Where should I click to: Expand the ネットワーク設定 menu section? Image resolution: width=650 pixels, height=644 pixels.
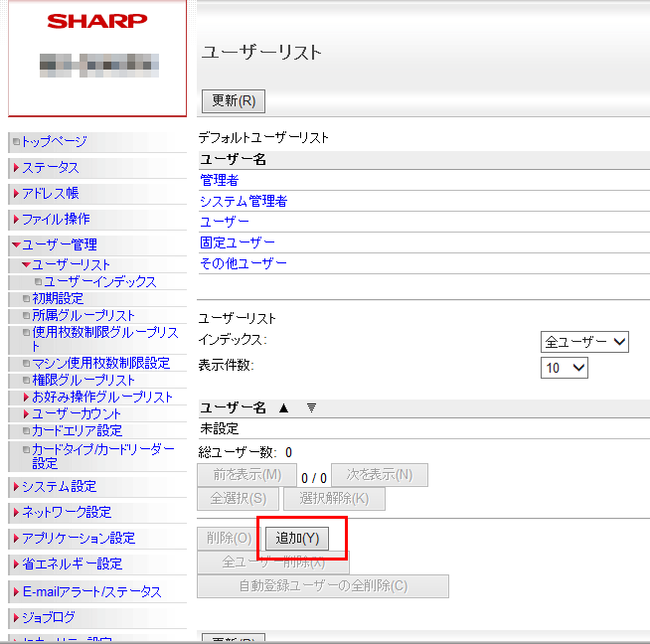pos(66,513)
